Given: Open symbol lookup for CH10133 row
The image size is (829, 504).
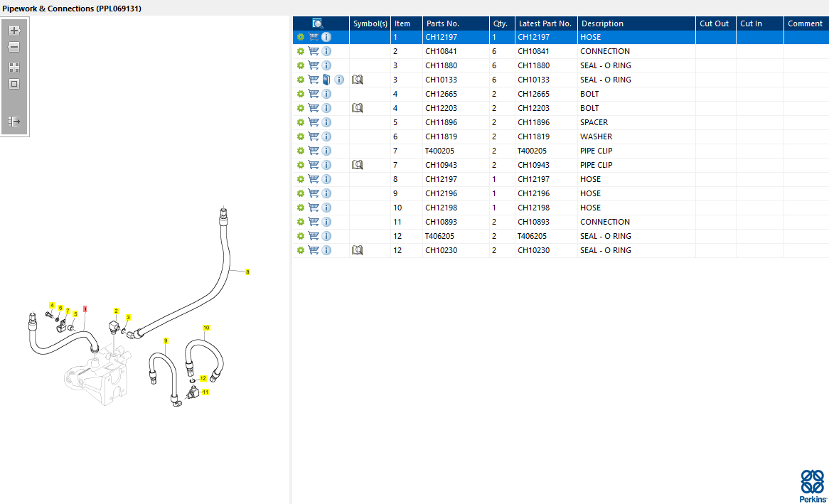Looking at the screenshot, I should coord(358,80).
